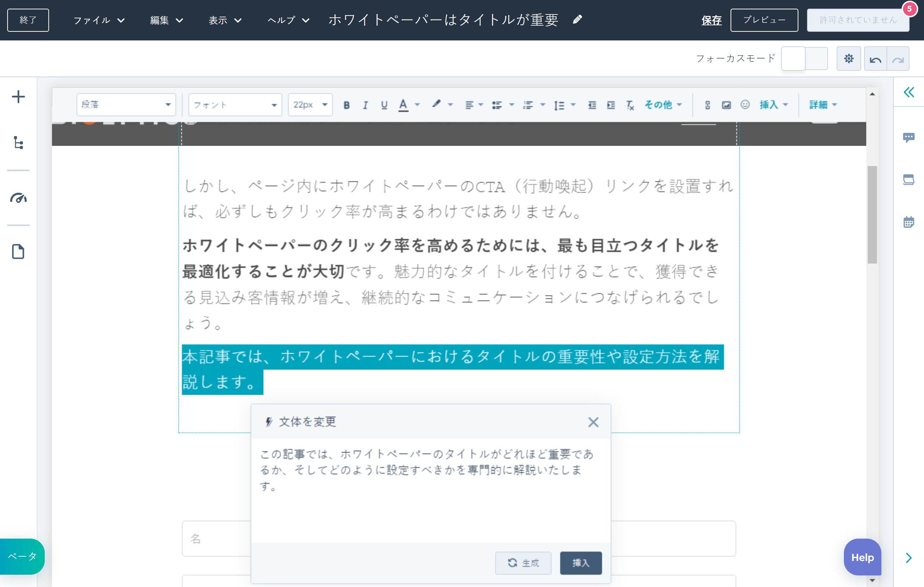The image size is (924, 587).
Task: Open the ヘルプ menu
Action: coord(288,20)
